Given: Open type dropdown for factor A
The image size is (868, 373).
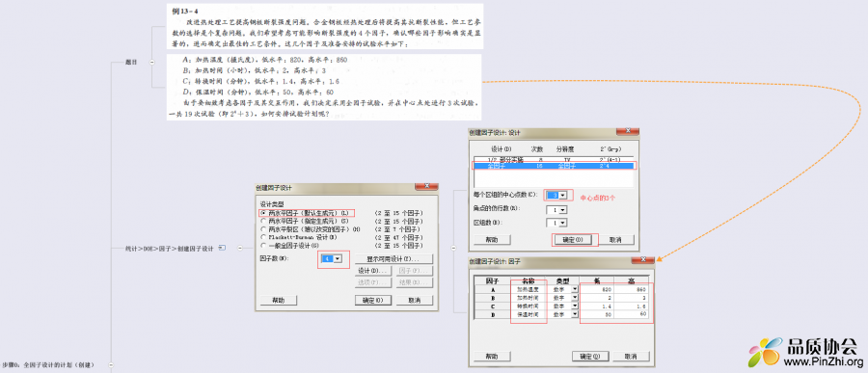Looking at the screenshot, I should click(575, 289).
